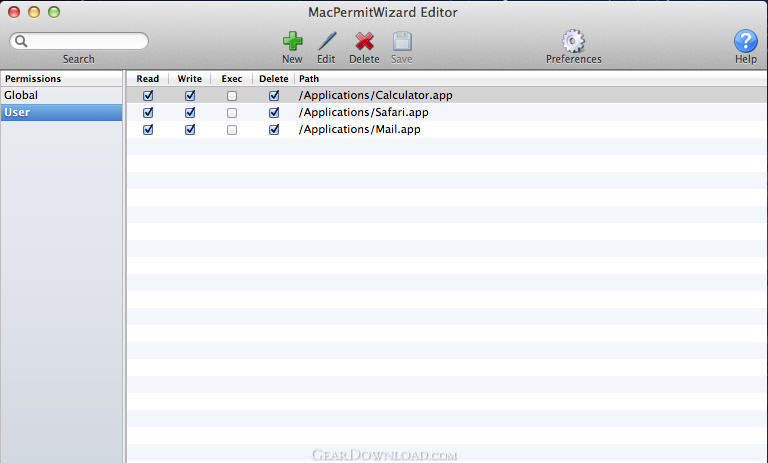
Task: Uncheck Delete for Safari.app
Action: [274, 113]
